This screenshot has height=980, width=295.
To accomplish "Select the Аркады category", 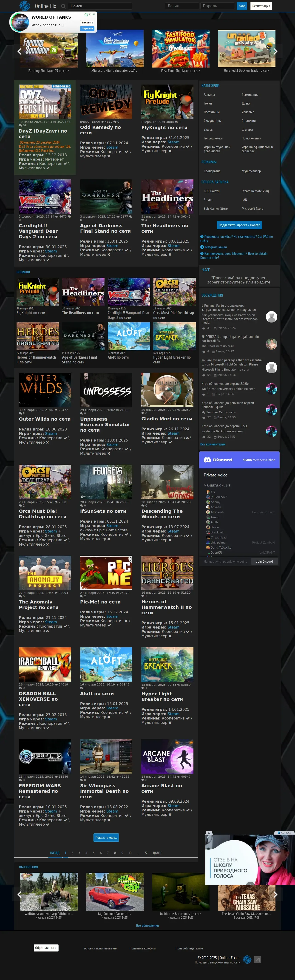I will click(x=209, y=95).
